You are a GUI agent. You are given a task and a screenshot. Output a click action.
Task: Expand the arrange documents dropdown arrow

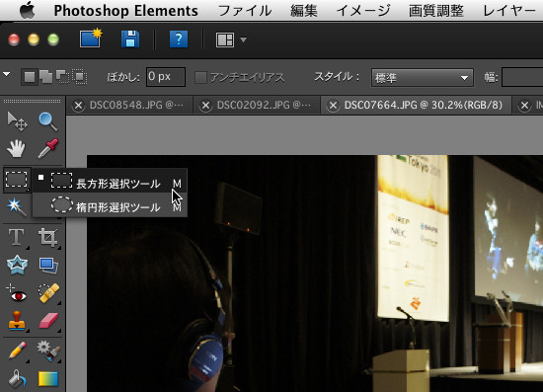click(x=244, y=39)
